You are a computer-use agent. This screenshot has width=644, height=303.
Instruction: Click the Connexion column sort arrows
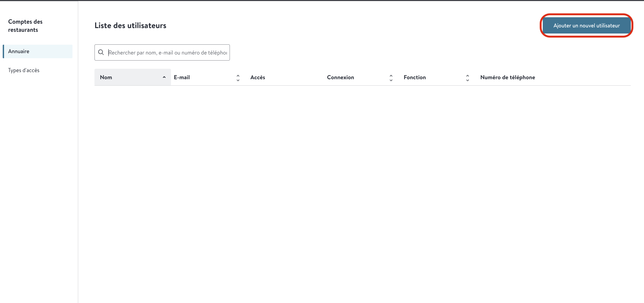tap(391, 78)
